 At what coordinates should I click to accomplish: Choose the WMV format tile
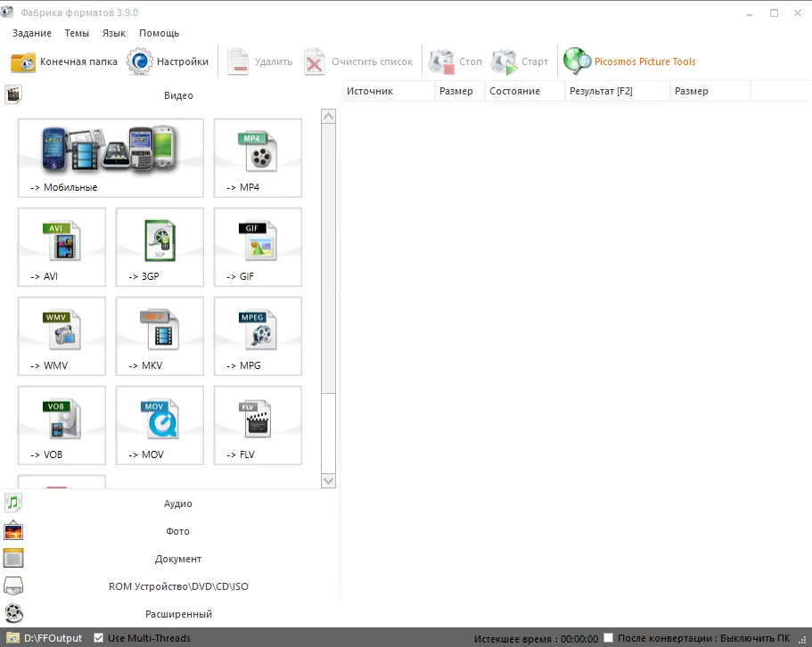[x=62, y=336]
